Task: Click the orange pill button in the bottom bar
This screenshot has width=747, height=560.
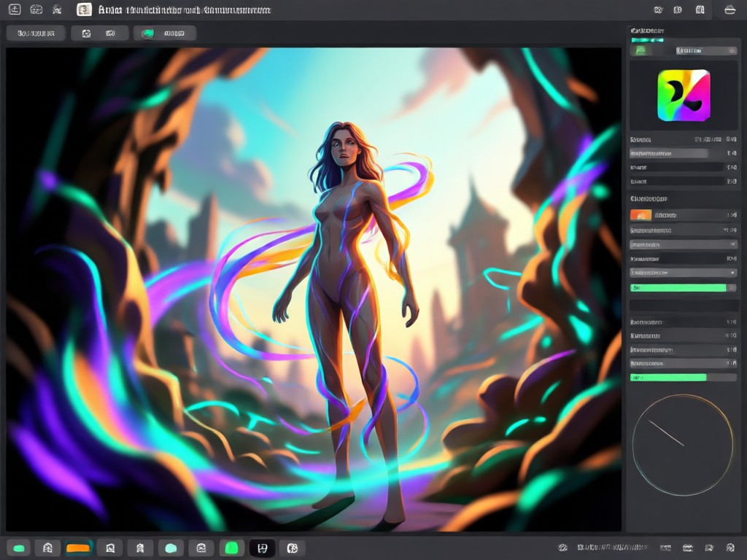Action: [x=78, y=548]
